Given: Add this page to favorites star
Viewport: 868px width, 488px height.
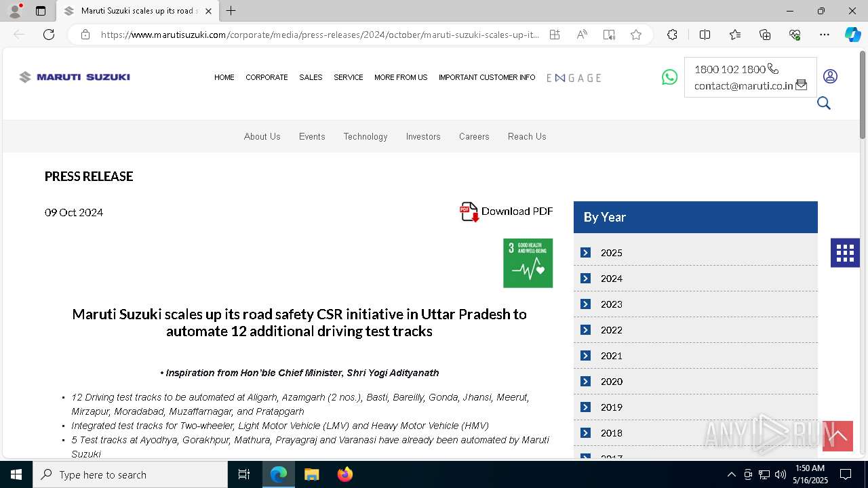Looking at the screenshot, I should coord(636,35).
